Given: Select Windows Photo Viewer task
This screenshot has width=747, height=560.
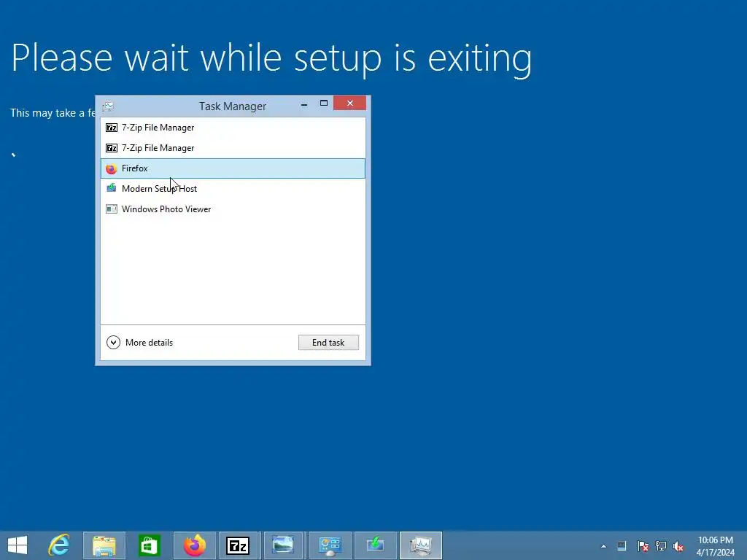Looking at the screenshot, I should [233, 209].
